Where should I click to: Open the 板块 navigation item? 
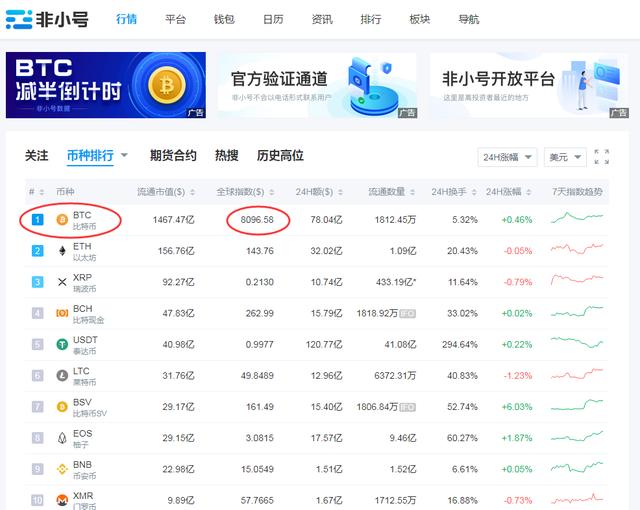420,19
